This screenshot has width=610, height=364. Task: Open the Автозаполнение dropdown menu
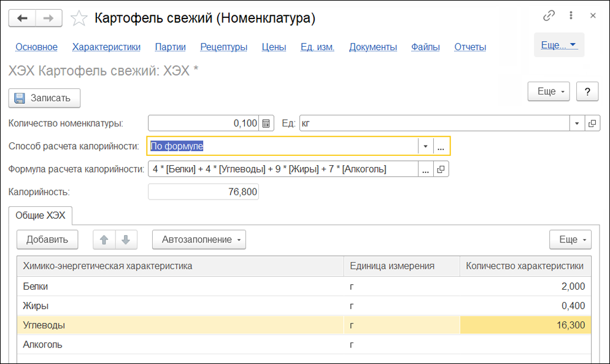(199, 239)
